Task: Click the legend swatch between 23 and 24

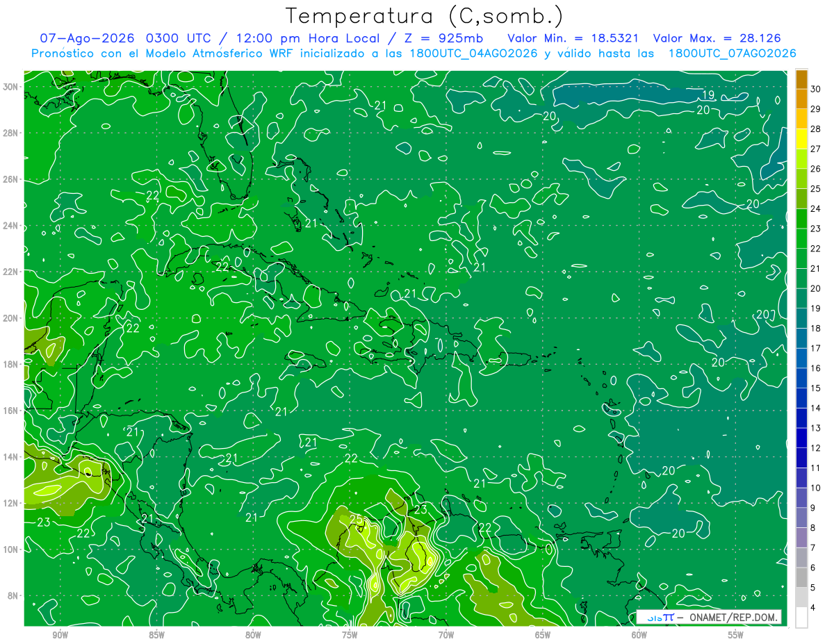Action: [801, 218]
